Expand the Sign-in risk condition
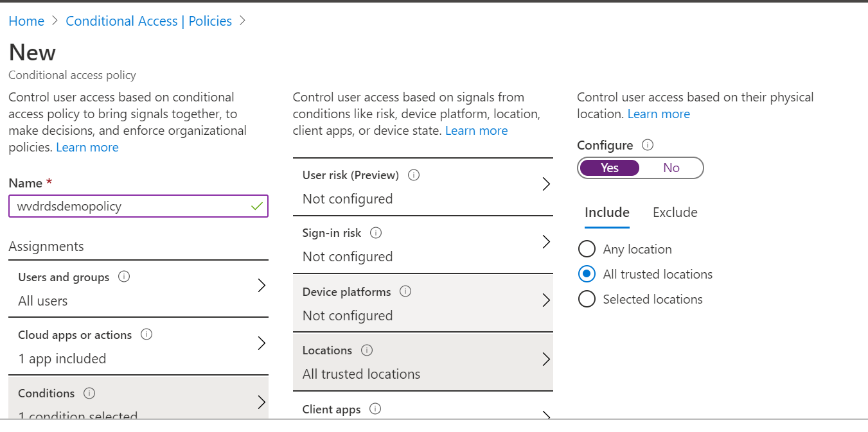Screen dimensions: 868x432 [x=546, y=242]
